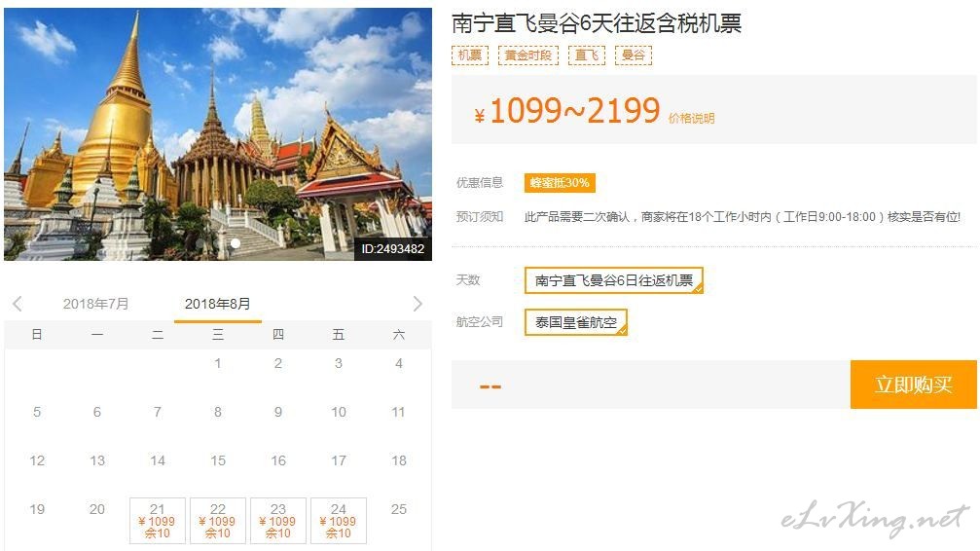Select the 泰国皇雀航空 airline option
980x551 pixels.
point(575,322)
